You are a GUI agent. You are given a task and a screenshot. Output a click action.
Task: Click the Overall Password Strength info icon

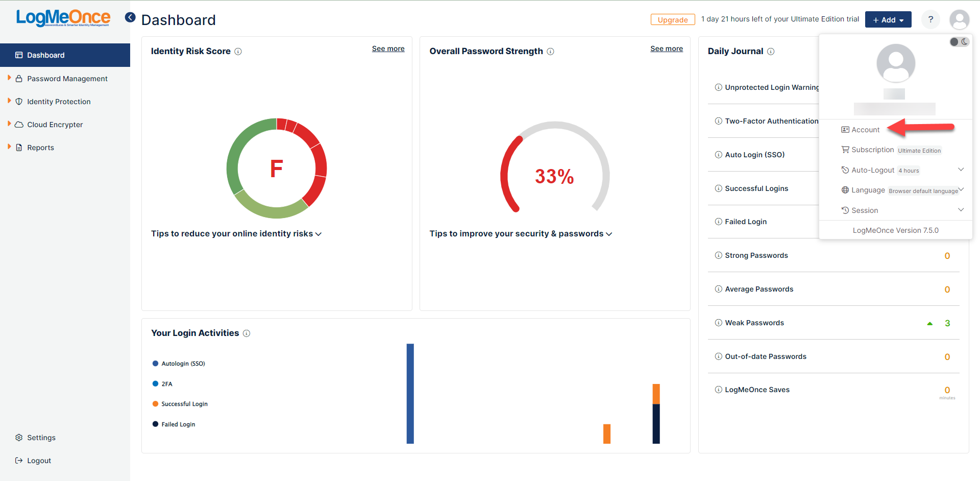pos(550,52)
